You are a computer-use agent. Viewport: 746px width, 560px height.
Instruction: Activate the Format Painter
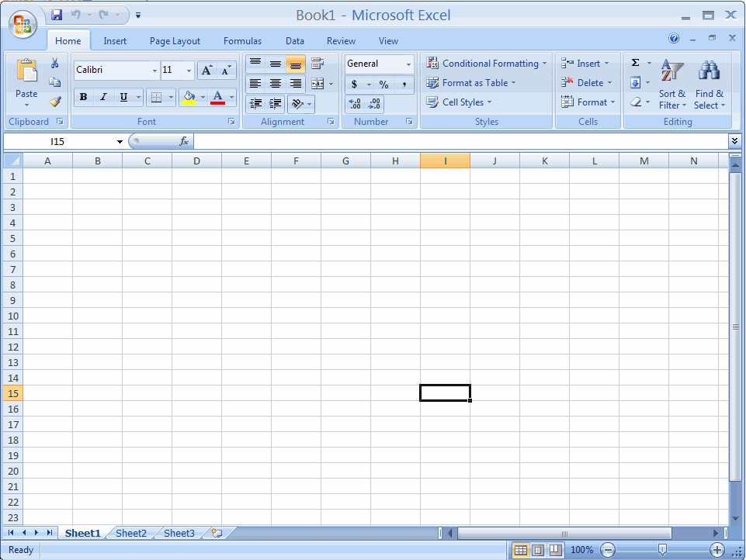55,102
